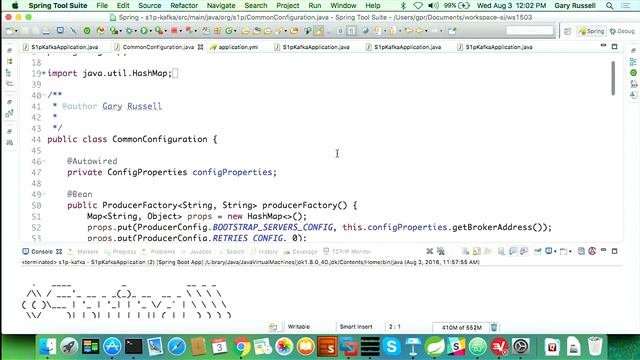Open the TCP/IP Monitor tab
The width and height of the screenshot is (640, 360).
[347, 251]
